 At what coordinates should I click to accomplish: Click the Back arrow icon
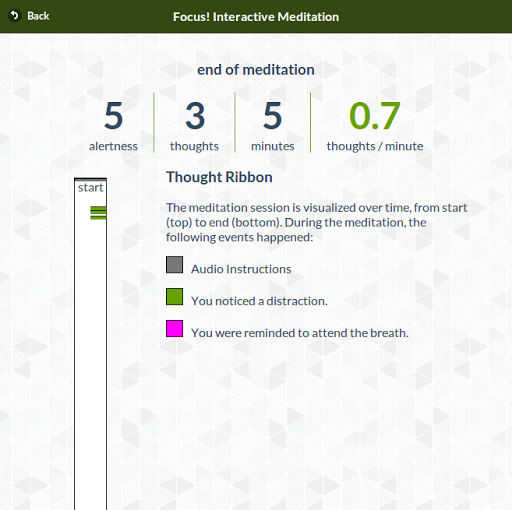pos(14,16)
